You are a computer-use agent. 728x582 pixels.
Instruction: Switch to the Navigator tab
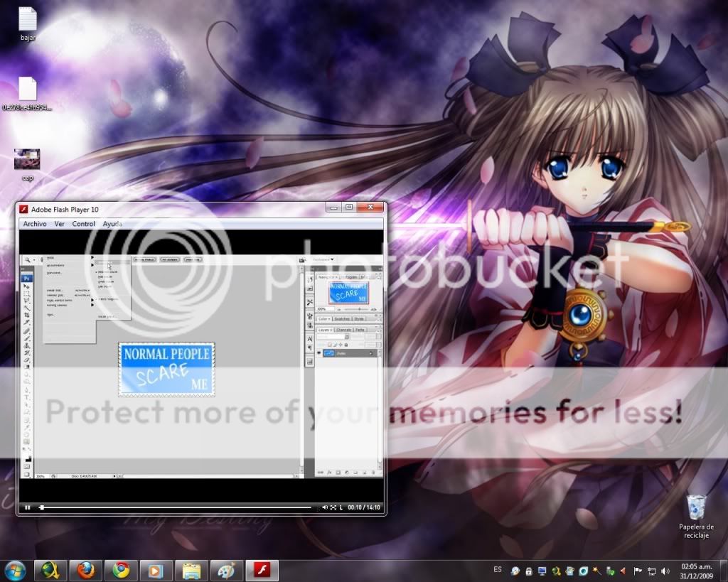pos(327,277)
